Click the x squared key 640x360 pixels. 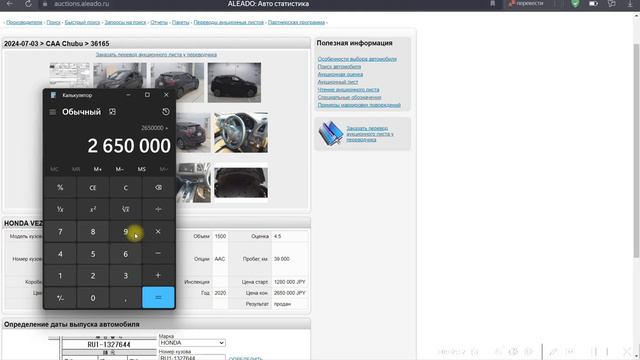point(93,209)
